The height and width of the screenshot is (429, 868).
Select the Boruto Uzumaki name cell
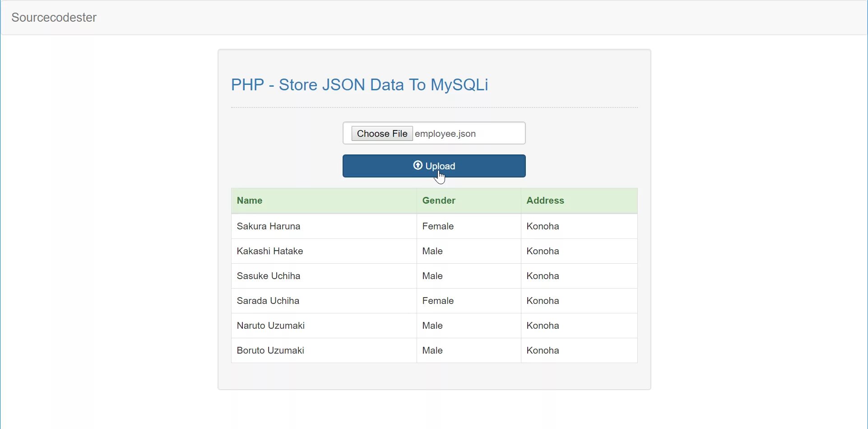[x=270, y=350]
